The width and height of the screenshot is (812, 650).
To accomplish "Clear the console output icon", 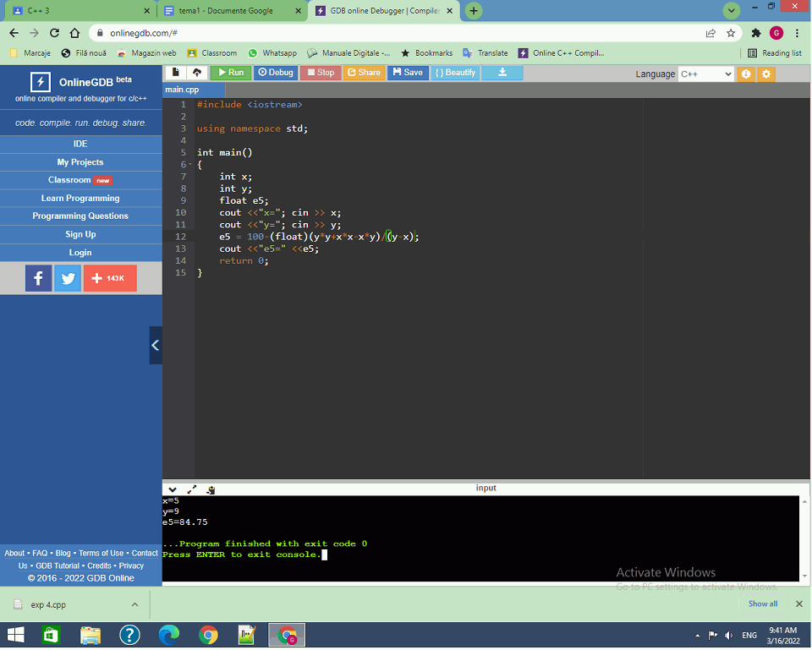I will click(211, 489).
